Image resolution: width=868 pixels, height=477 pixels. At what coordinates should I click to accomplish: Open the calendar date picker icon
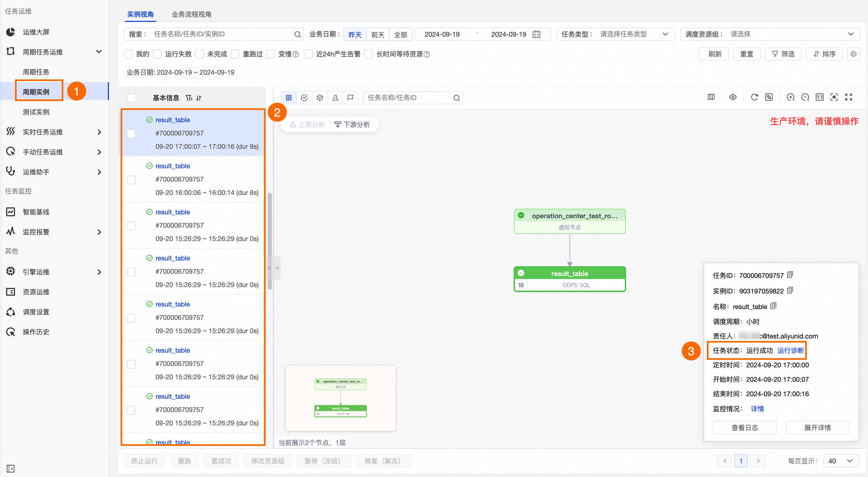(536, 34)
